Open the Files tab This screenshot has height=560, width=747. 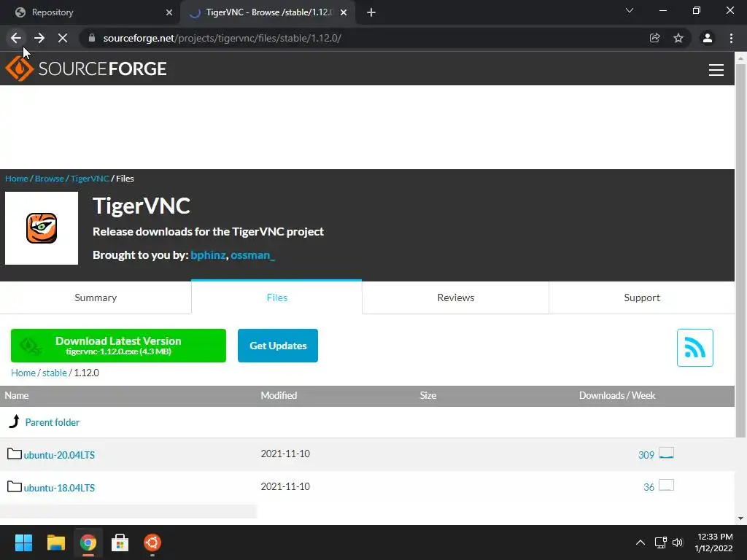276,297
